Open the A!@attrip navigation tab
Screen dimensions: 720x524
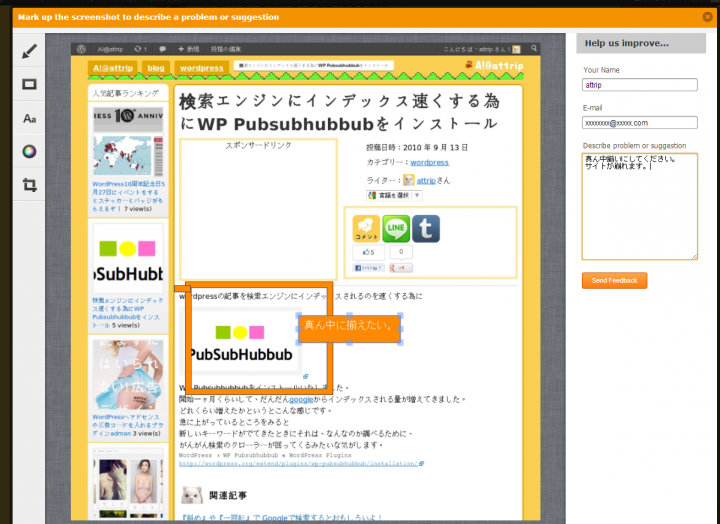click(x=113, y=68)
